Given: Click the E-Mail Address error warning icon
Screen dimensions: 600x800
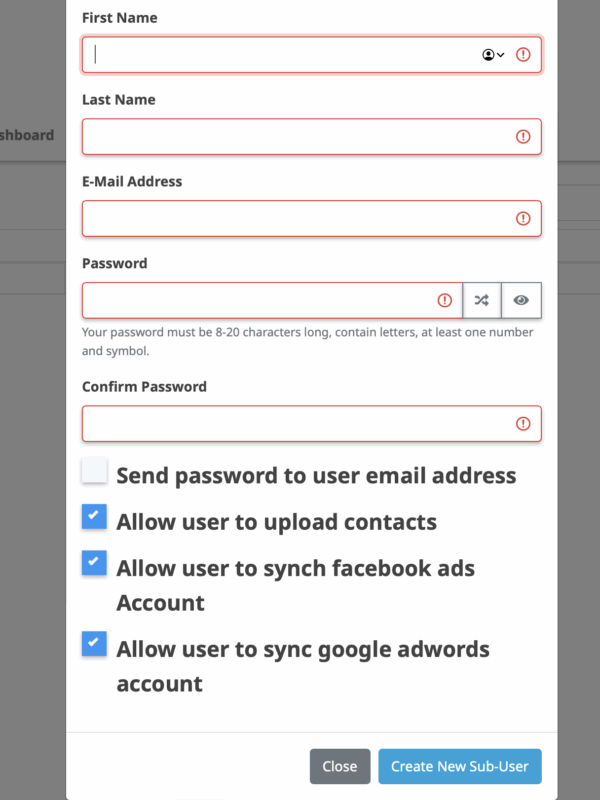Looking at the screenshot, I should coord(523,219).
